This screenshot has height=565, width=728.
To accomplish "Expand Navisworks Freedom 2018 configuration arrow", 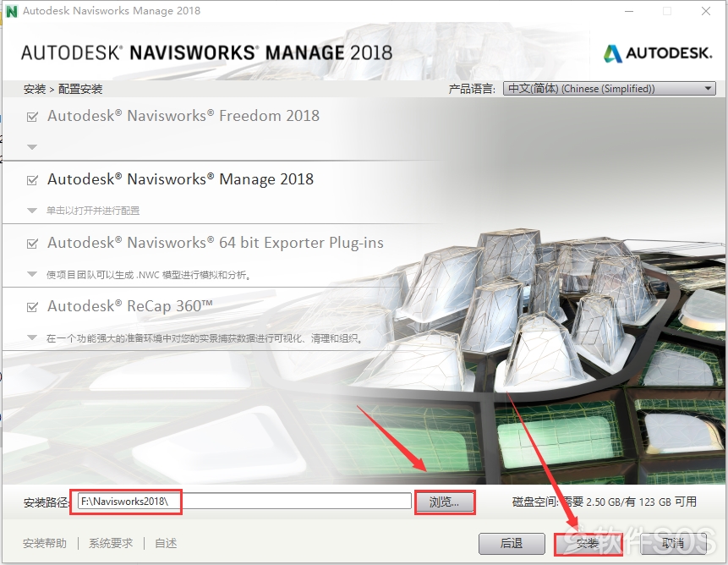I will coord(32,147).
